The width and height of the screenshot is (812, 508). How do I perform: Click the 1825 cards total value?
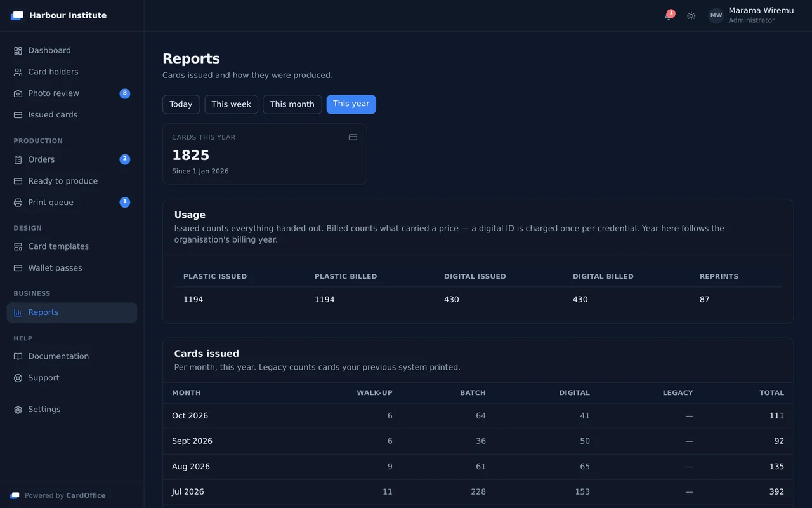(190, 155)
